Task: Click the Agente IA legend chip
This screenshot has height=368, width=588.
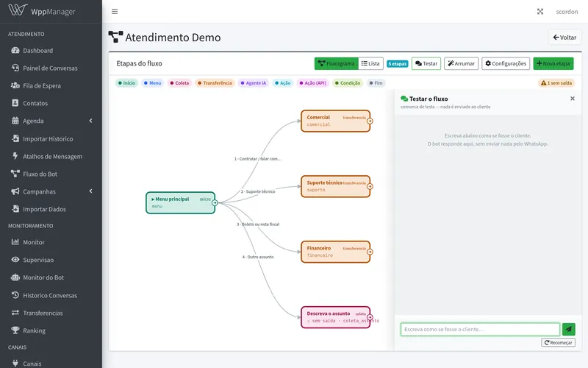Action: [254, 83]
